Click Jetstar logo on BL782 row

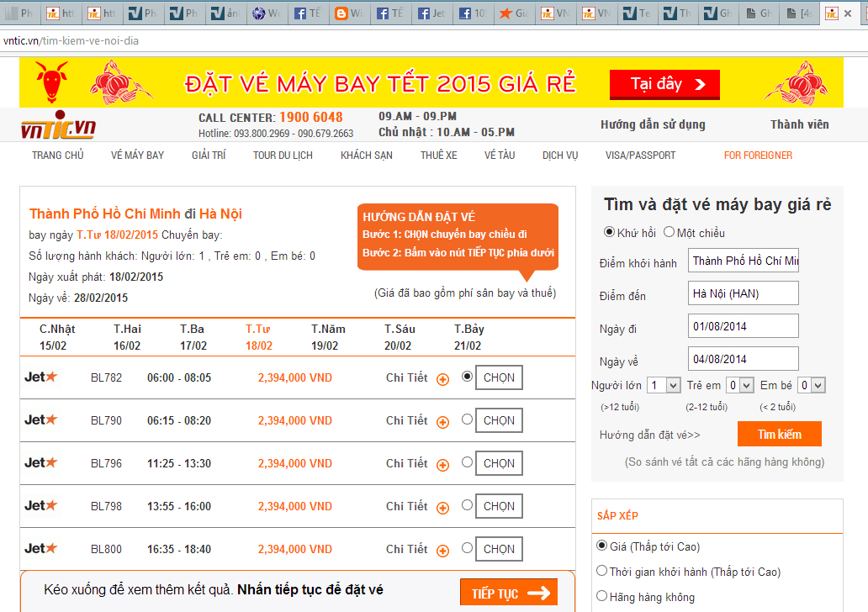tap(41, 377)
